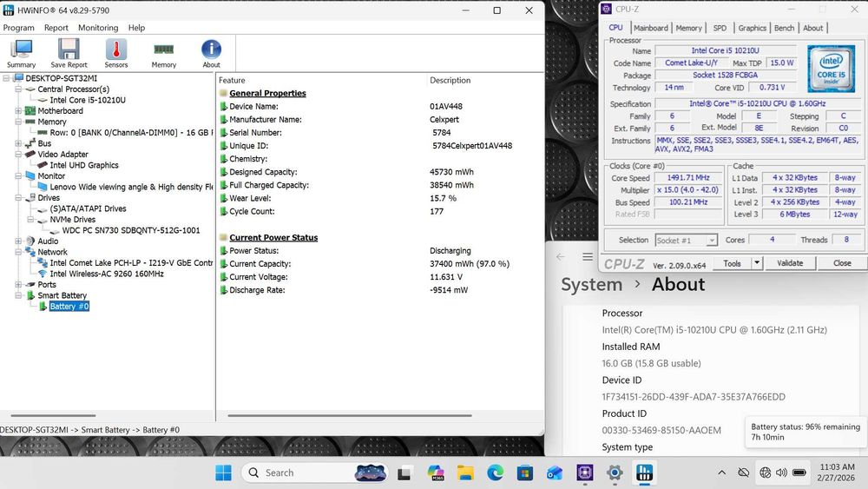Expand the Bus tree branch
The height and width of the screenshot is (489, 868).
18,143
